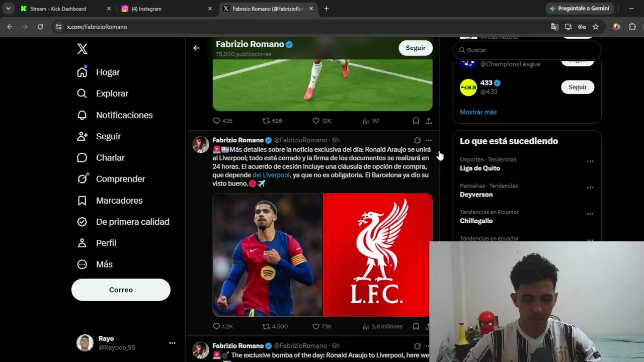The width and height of the screenshot is (644, 362).
Task: Follow the 433 account
Action: pos(578,87)
